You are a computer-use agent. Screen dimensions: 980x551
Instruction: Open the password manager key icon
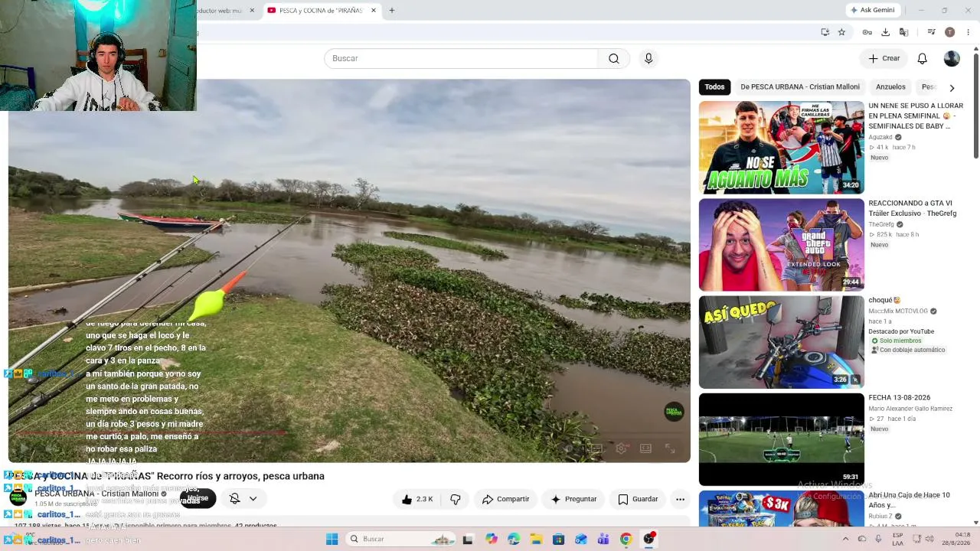tap(867, 32)
